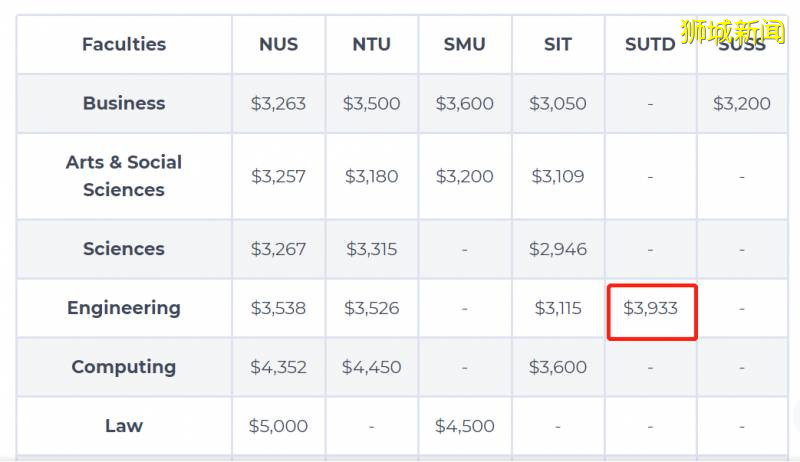Select the Sciences row label

(124, 249)
